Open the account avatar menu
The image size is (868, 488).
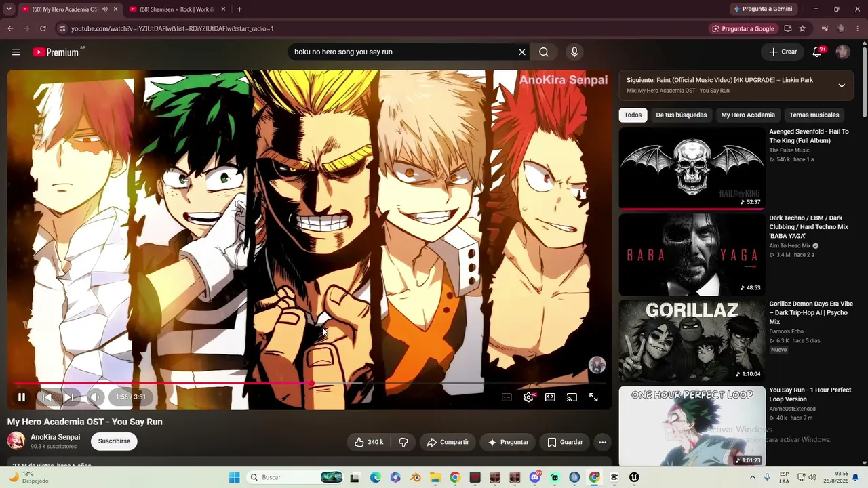tap(843, 52)
